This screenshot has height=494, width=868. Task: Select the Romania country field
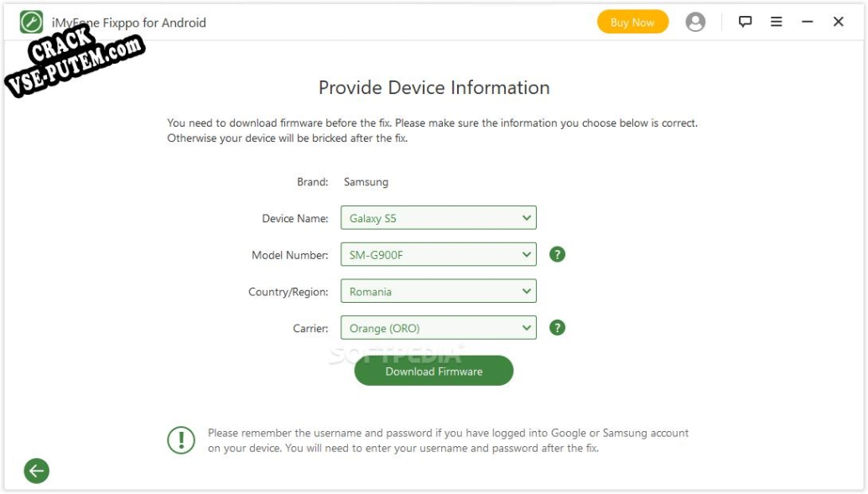coord(439,291)
